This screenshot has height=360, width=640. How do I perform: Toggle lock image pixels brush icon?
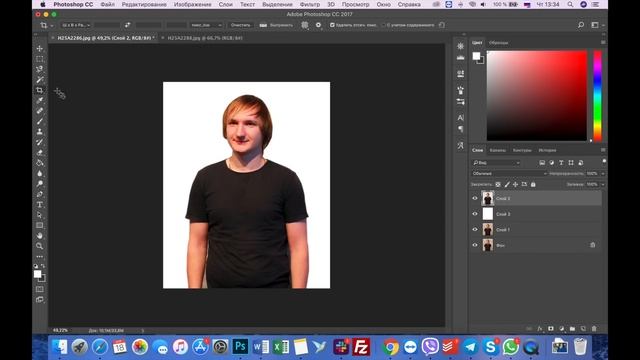click(507, 184)
